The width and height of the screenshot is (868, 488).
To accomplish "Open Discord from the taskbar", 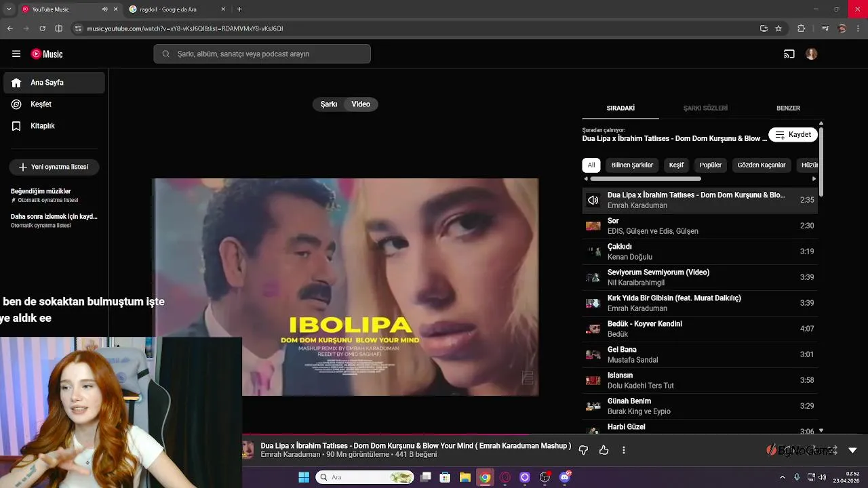I will tap(565, 477).
